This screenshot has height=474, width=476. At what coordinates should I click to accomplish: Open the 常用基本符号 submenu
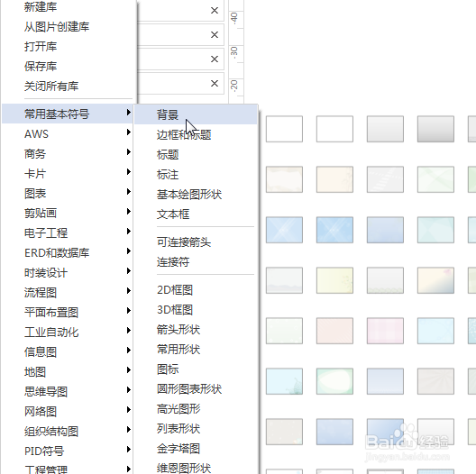click(68, 114)
